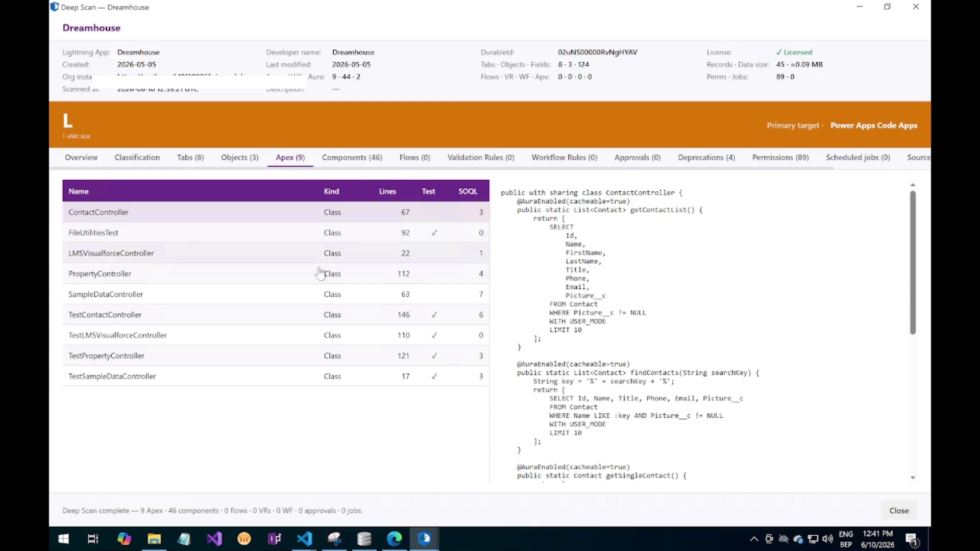This screenshot has width=980, height=551.
Task: Select the active Deep Scan app taskbar icon
Action: [425, 539]
